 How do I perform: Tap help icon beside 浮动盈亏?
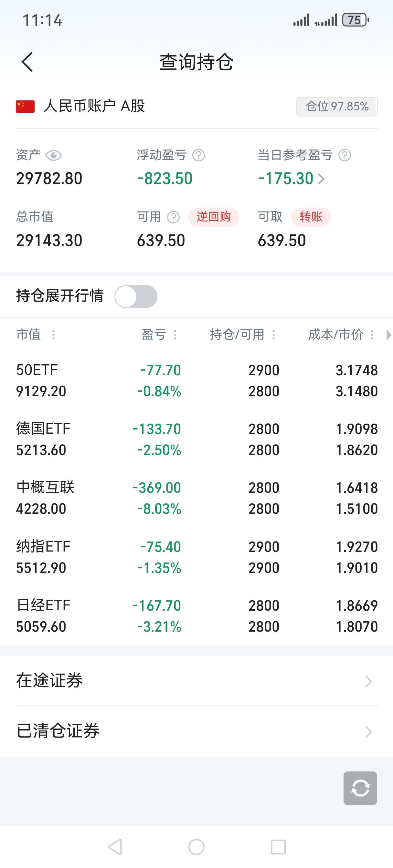pyautogui.click(x=199, y=155)
